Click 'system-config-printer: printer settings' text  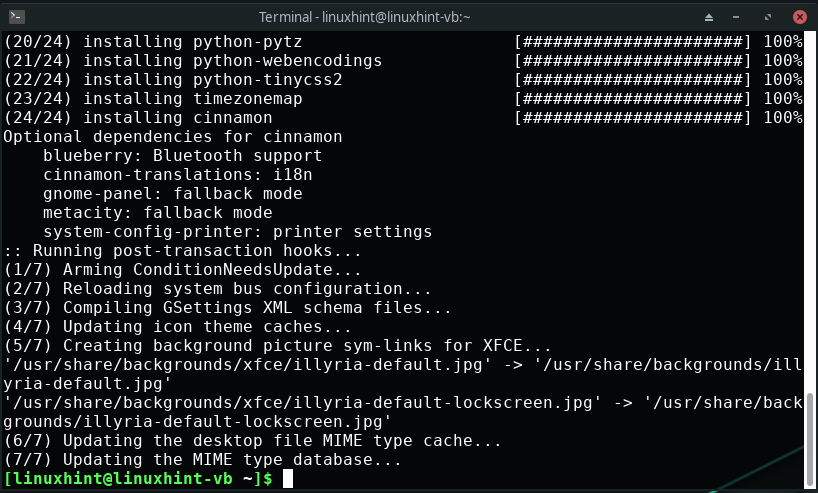(237, 232)
